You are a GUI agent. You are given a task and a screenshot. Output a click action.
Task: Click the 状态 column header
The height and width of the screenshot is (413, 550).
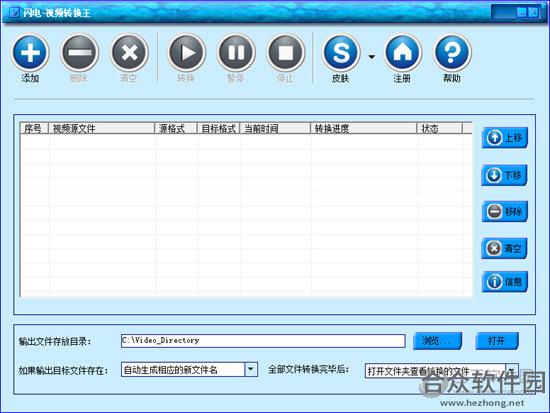pyautogui.click(x=440, y=128)
